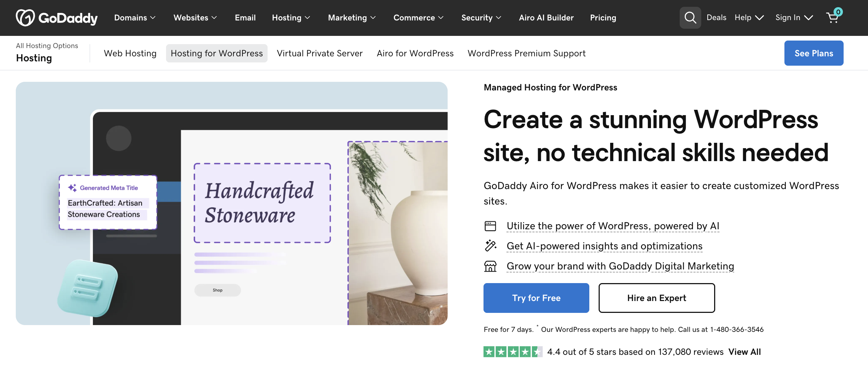Viewport: 868px width, 371px height.
Task: Click the white vase photo in preview
Action: (x=398, y=233)
